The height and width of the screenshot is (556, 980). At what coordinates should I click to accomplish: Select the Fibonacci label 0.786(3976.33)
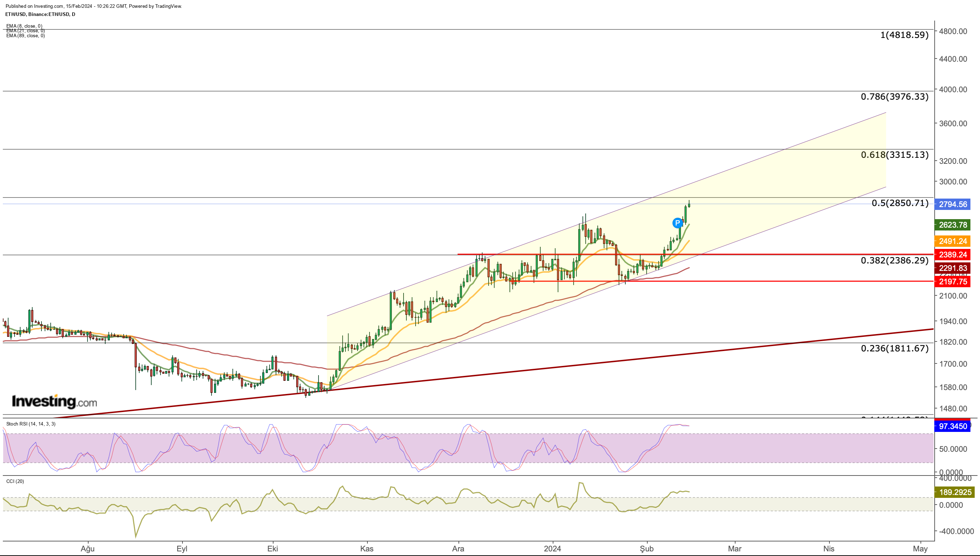895,96
